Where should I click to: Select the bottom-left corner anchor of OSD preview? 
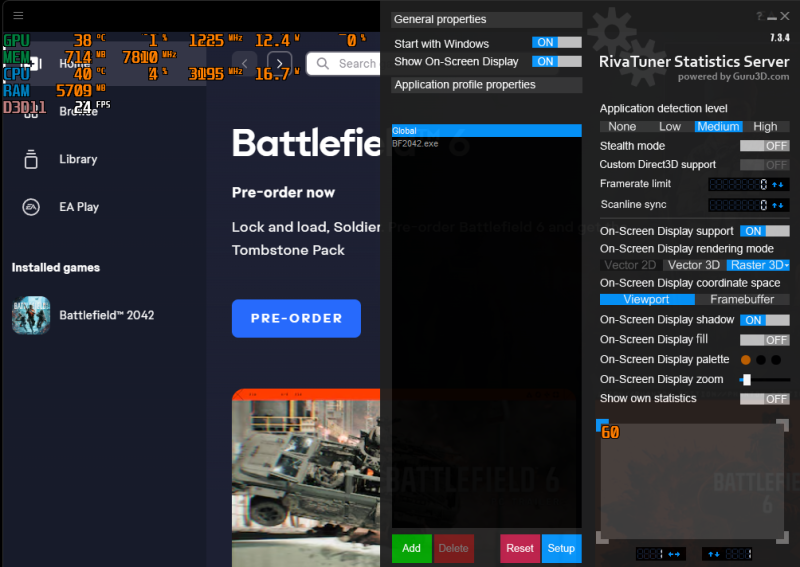[603, 537]
